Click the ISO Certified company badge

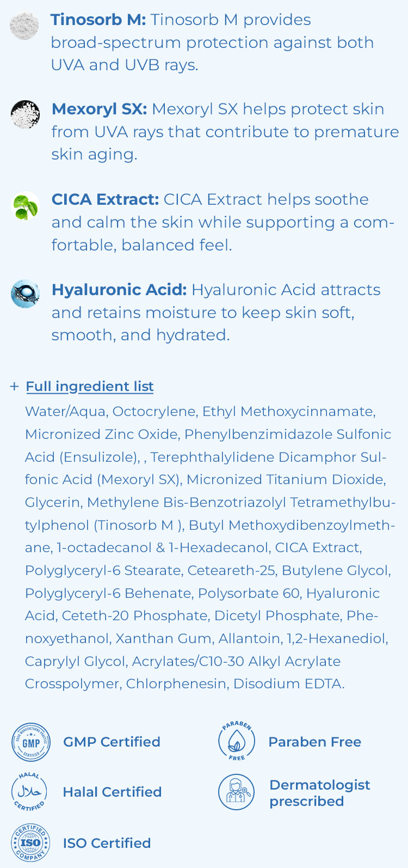(x=30, y=842)
